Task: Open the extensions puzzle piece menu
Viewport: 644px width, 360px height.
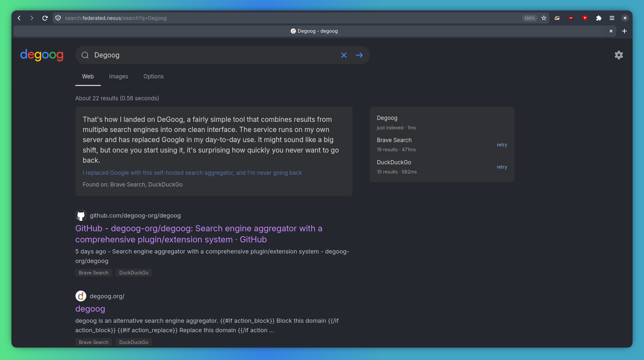Action: coord(599,18)
